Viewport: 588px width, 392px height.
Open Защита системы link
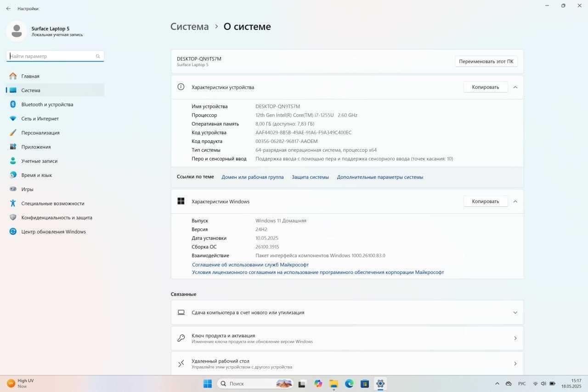click(311, 177)
